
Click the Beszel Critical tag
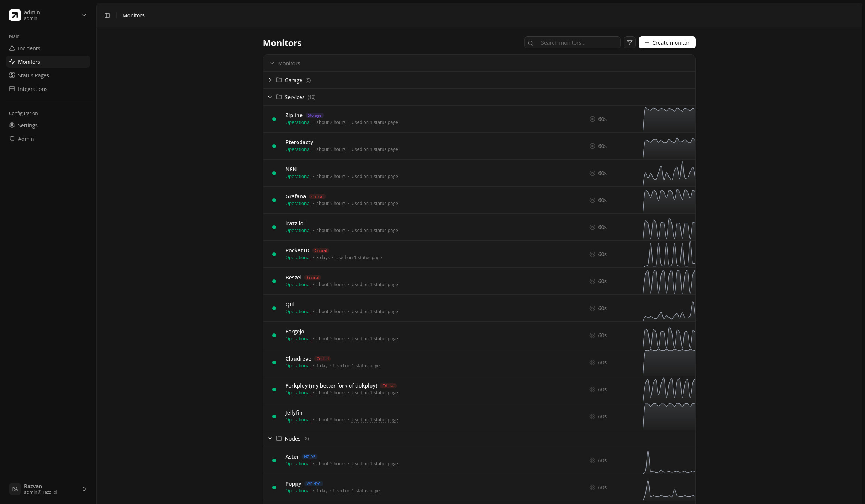tap(312, 278)
